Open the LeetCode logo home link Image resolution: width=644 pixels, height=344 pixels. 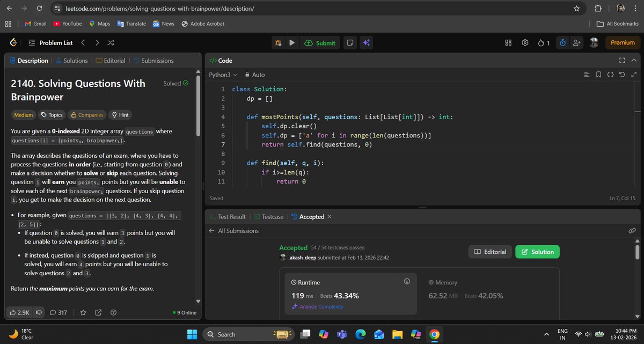[13, 42]
